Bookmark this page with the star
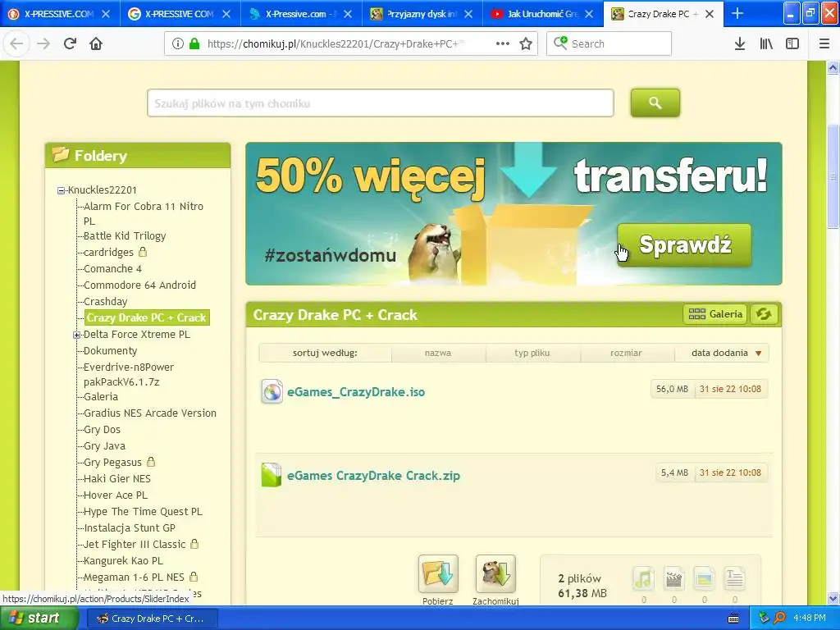840x630 pixels. point(526,44)
